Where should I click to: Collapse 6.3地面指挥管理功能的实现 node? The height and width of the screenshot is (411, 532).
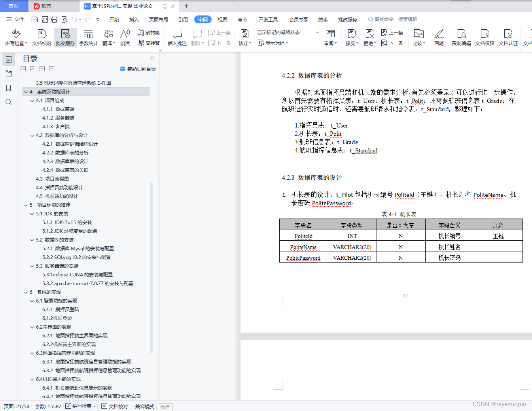pyautogui.click(x=32, y=353)
